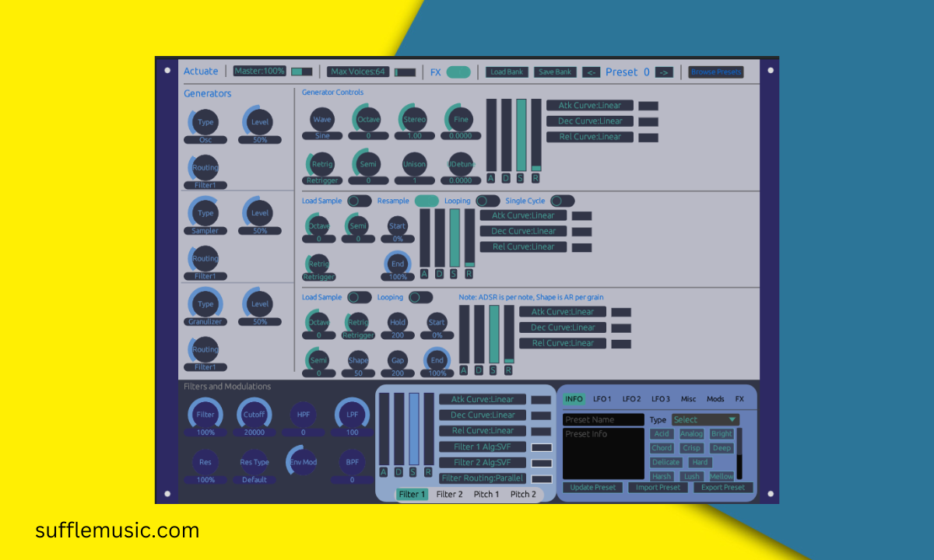
Task: Enable Resample for the sampler
Action: (427, 200)
